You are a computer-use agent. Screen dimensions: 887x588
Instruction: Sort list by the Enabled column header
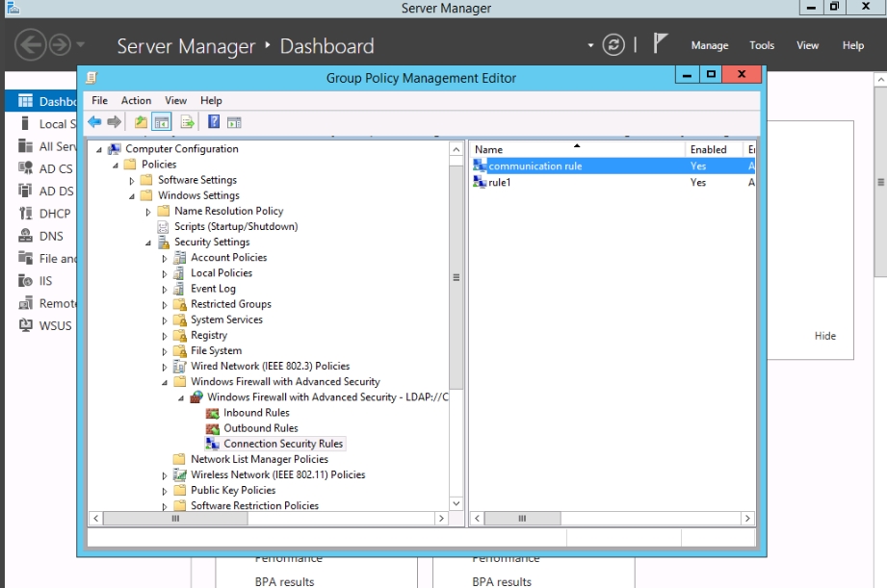point(713,149)
